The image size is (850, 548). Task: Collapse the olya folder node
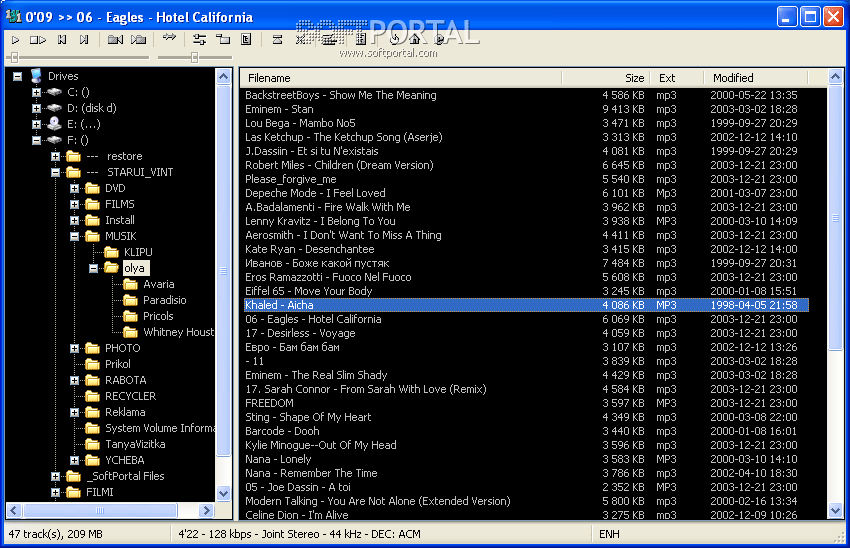pyautogui.click(x=93, y=268)
